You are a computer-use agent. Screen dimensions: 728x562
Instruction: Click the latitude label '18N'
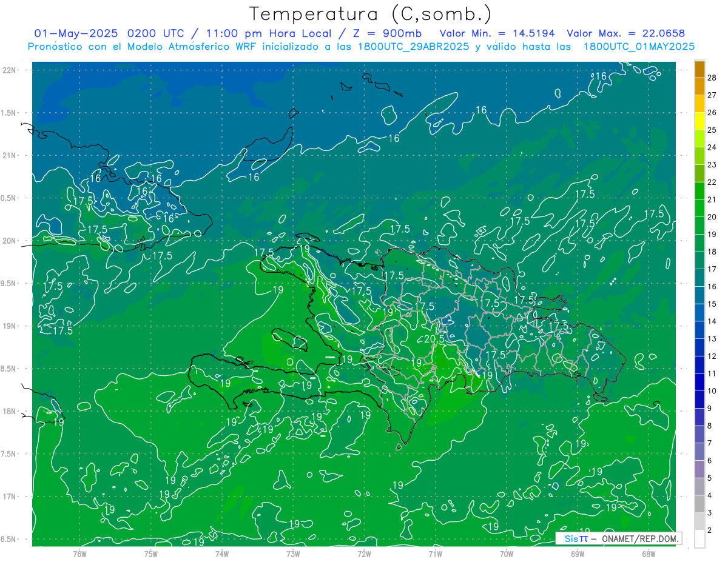click(x=10, y=412)
